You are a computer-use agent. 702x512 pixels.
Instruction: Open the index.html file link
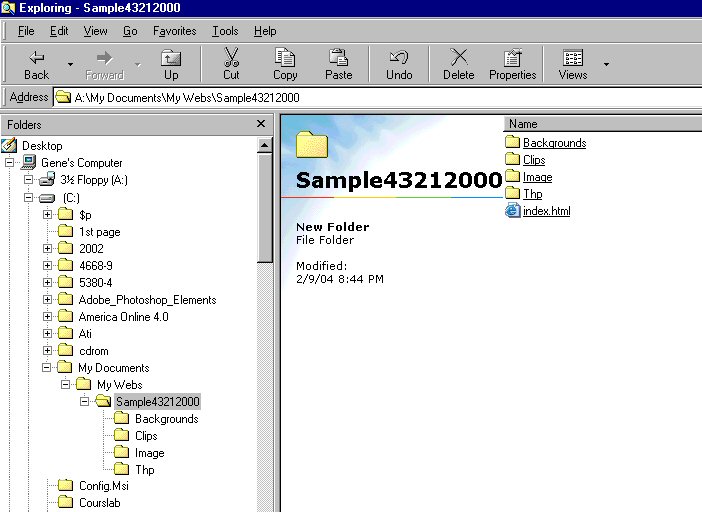(x=547, y=211)
